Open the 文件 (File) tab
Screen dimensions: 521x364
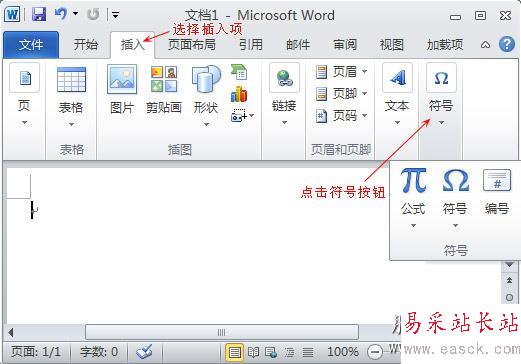point(31,45)
